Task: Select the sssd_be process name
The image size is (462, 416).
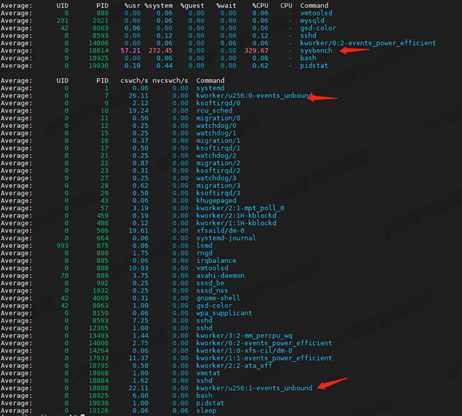Action: pyautogui.click(x=210, y=283)
